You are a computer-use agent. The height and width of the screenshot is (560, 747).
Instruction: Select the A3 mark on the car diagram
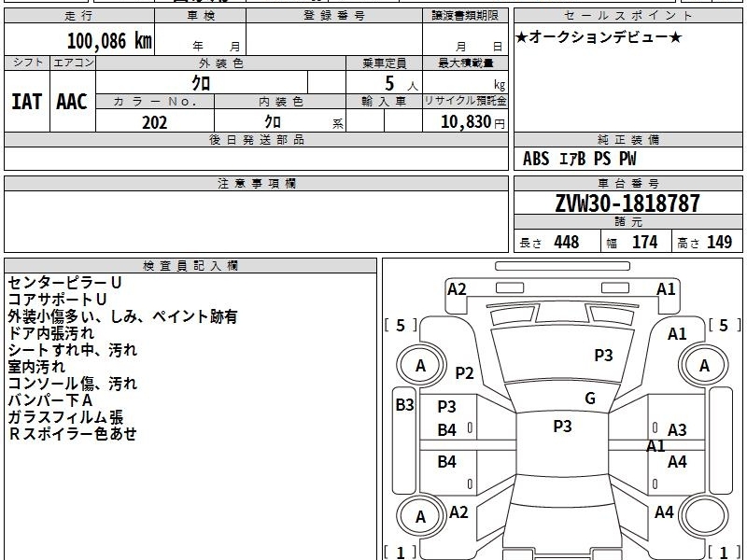pyautogui.click(x=677, y=430)
